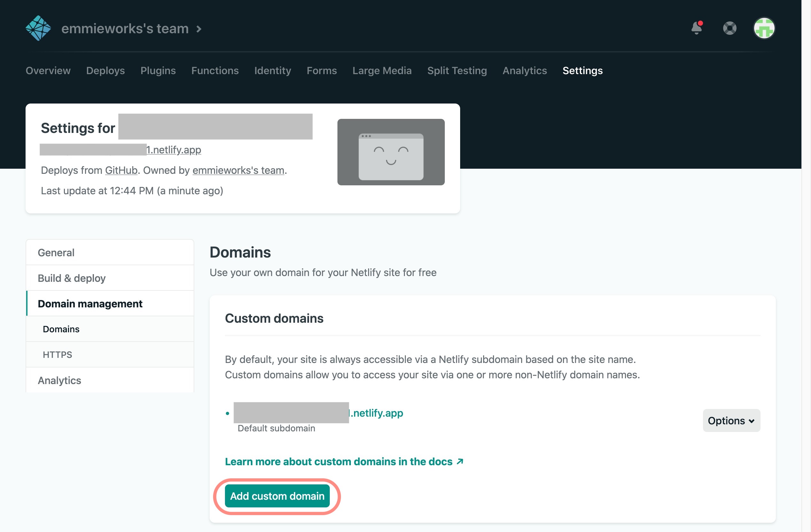Open the Split Testing tab
The width and height of the screenshot is (811, 532).
[x=457, y=71]
